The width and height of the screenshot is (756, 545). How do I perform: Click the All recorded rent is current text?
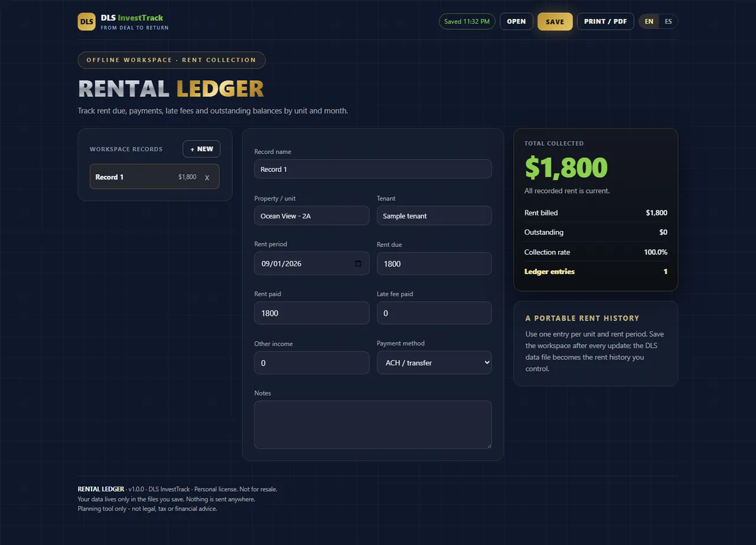click(567, 191)
